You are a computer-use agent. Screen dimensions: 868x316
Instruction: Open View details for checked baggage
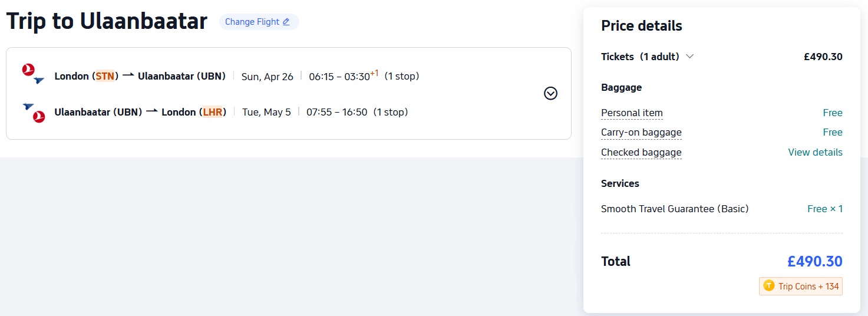(815, 152)
